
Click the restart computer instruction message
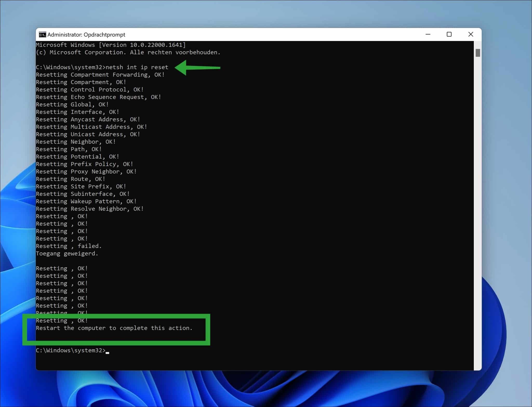click(x=114, y=328)
